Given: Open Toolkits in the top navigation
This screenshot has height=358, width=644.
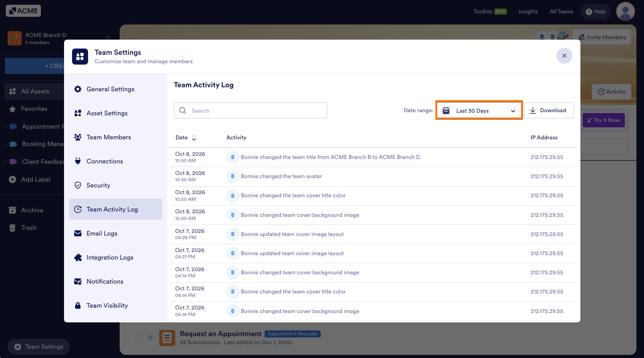Looking at the screenshot, I should (490, 12).
